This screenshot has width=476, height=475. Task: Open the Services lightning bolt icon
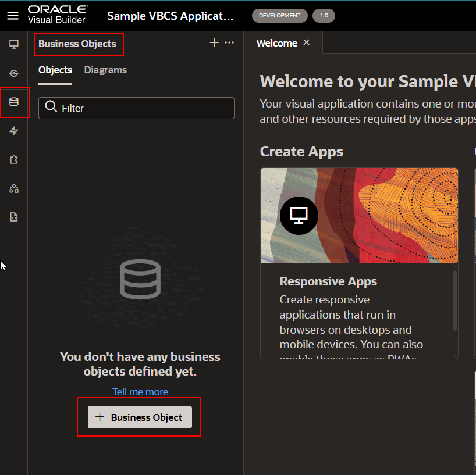click(13, 131)
